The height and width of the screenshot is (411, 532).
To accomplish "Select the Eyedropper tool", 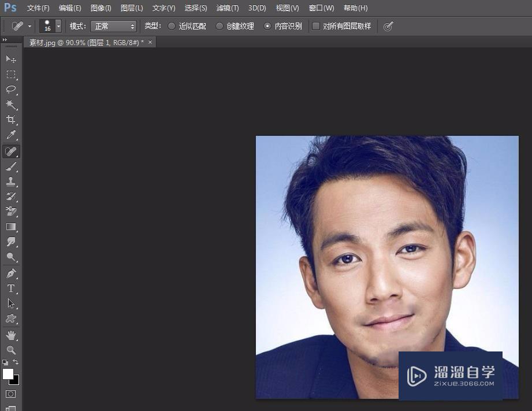I will point(11,135).
